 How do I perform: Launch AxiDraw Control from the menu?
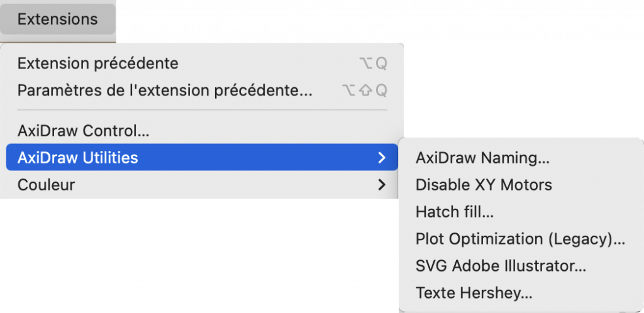point(83,131)
